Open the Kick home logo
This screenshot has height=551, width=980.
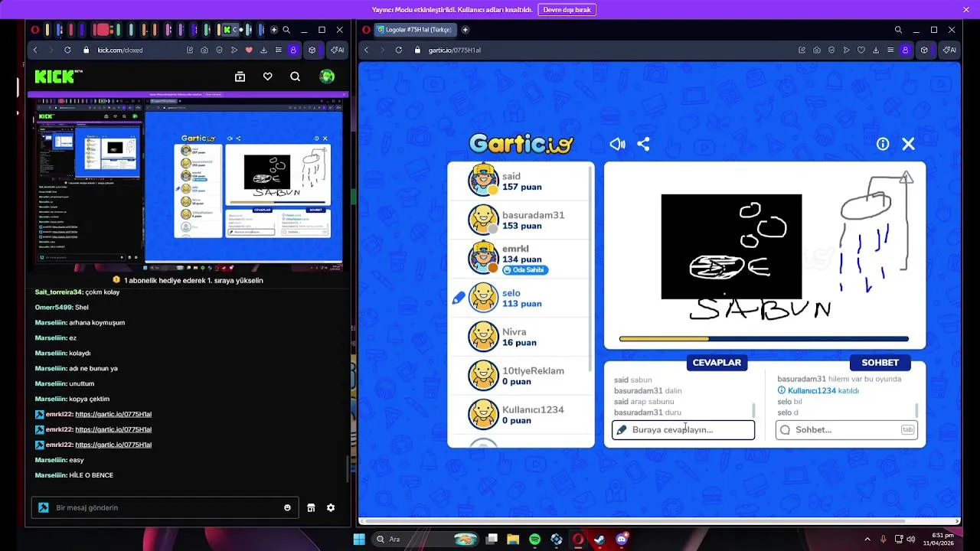(58, 77)
